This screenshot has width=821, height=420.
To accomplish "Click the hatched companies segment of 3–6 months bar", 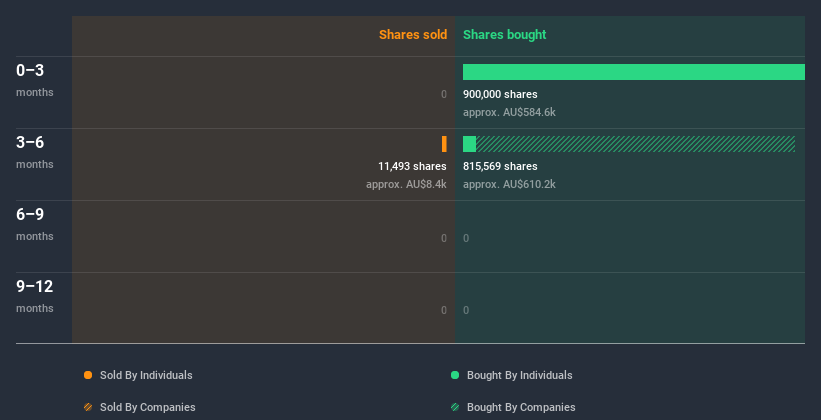I will pyautogui.click(x=636, y=144).
